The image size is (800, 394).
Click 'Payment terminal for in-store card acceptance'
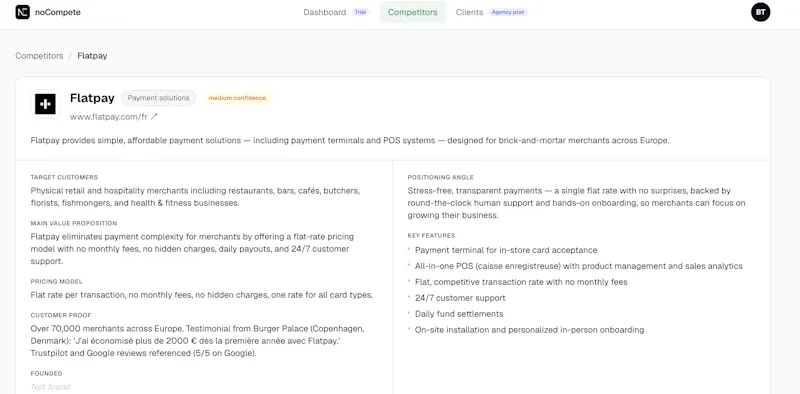[x=506, y=250]
